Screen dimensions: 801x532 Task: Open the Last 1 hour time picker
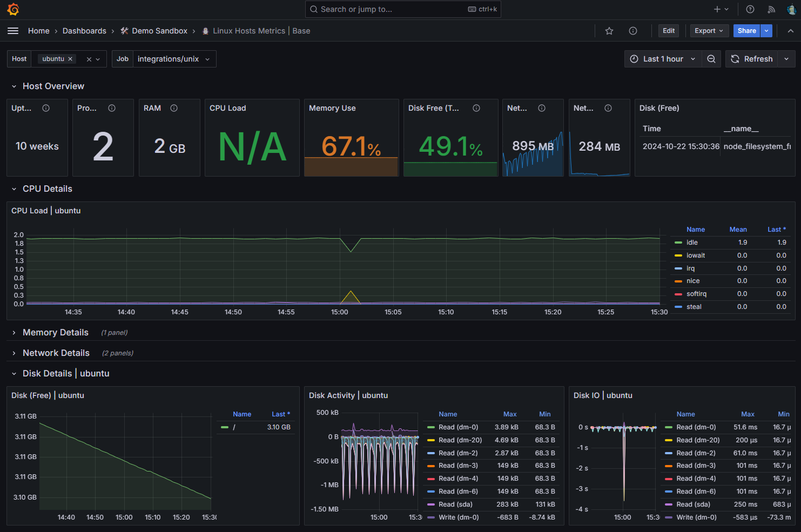click(663, 59)
